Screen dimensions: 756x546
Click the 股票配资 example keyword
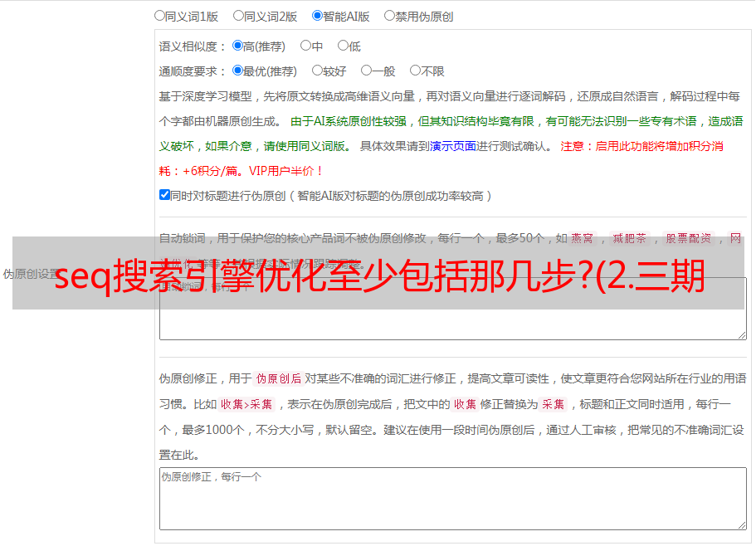[689, 238]
